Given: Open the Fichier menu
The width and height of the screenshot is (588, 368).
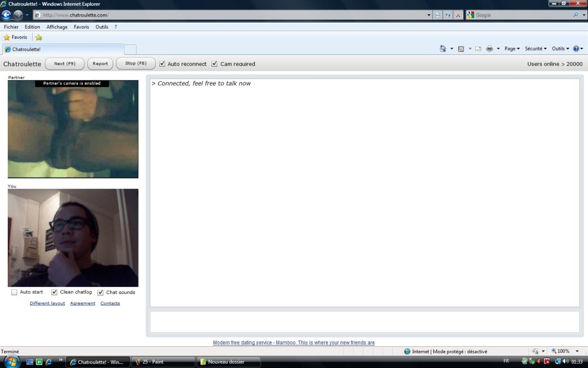Looking at the screenshot, I should (11, 27).
